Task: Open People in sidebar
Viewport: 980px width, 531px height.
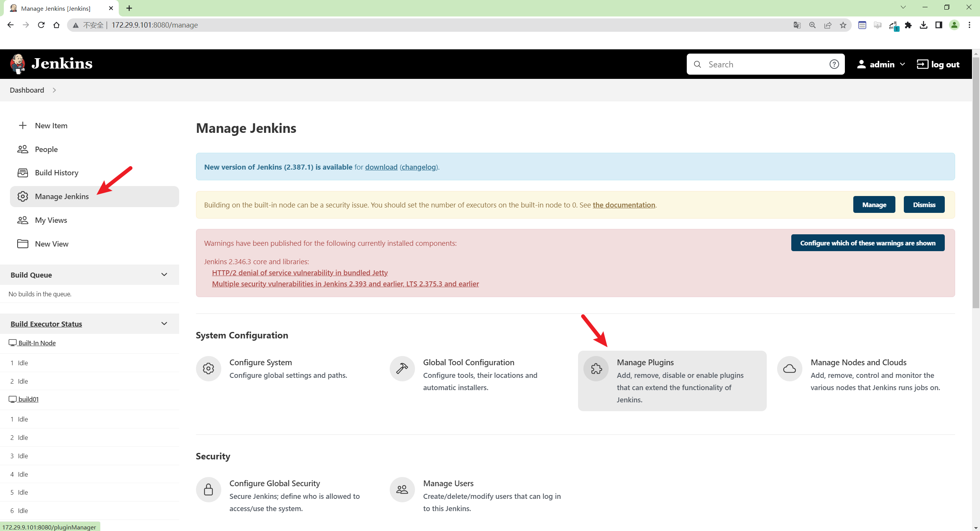Action: coord(95,149)
